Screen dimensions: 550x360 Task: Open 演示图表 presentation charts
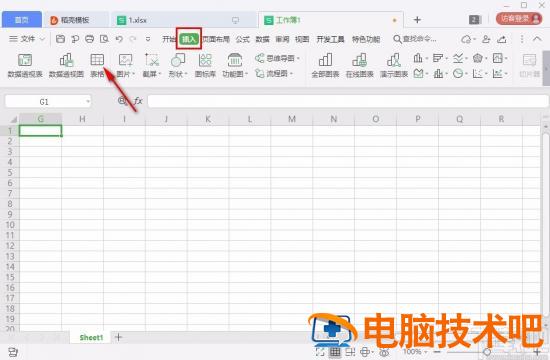click(x=394, y=65)
